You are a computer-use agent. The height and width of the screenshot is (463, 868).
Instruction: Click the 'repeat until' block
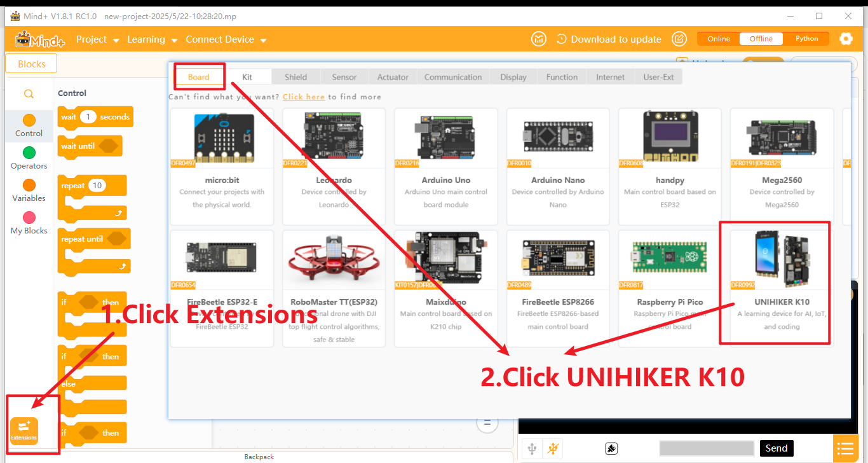click(94, 251)
